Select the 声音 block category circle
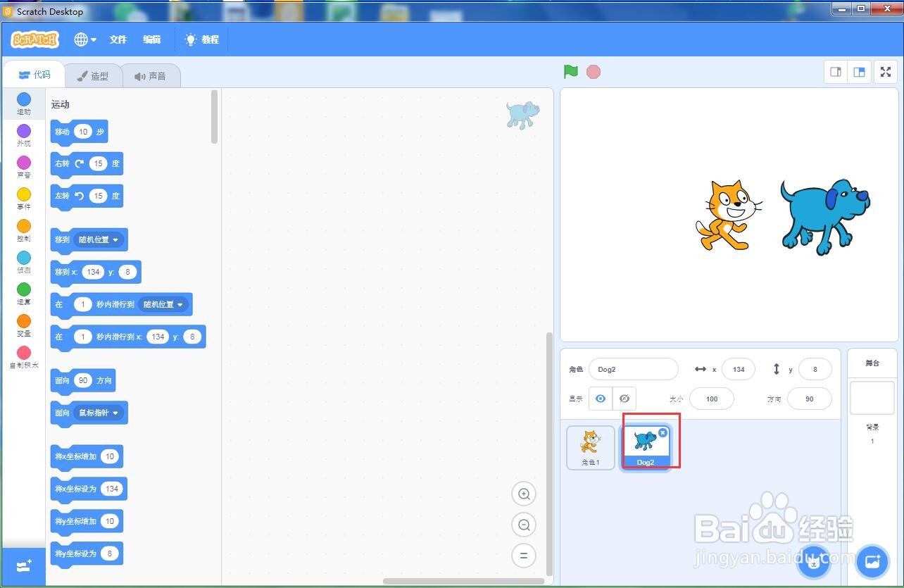 24,163
